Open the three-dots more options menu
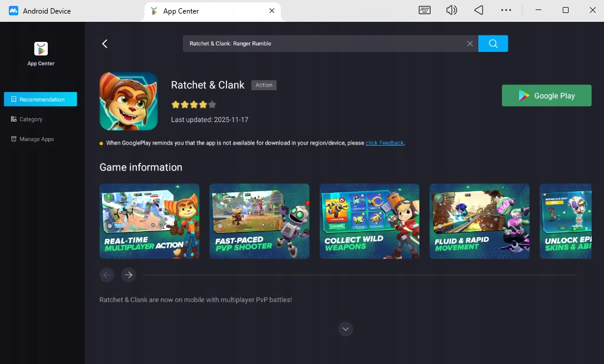Image resolution: width=604 pixels, height=364 pixels. [506, 10]
